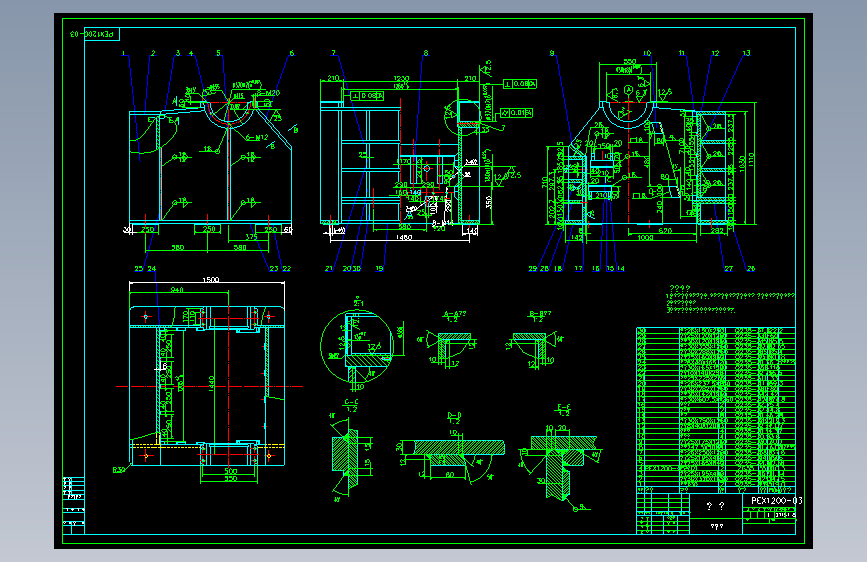Select part balloon number 22

286,269
